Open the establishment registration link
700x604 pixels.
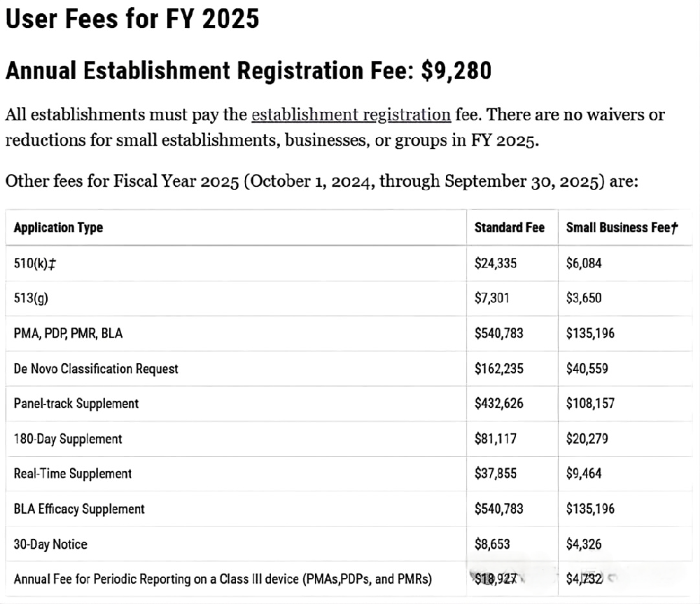coord(351,114)
